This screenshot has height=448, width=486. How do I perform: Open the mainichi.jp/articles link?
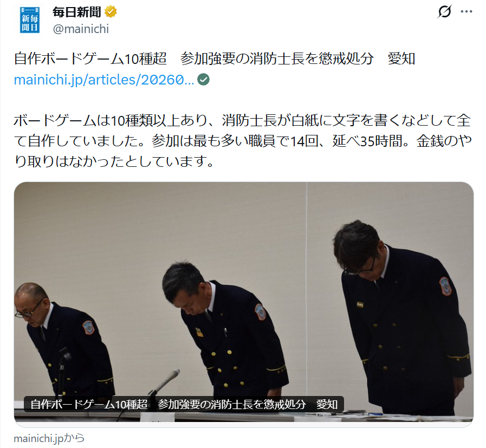click(104, 80)
